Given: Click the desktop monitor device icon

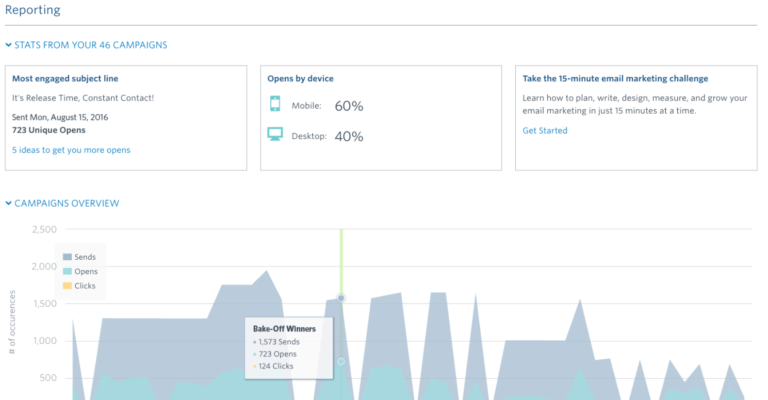Looking at the screenshot, I should pos(275,134).
